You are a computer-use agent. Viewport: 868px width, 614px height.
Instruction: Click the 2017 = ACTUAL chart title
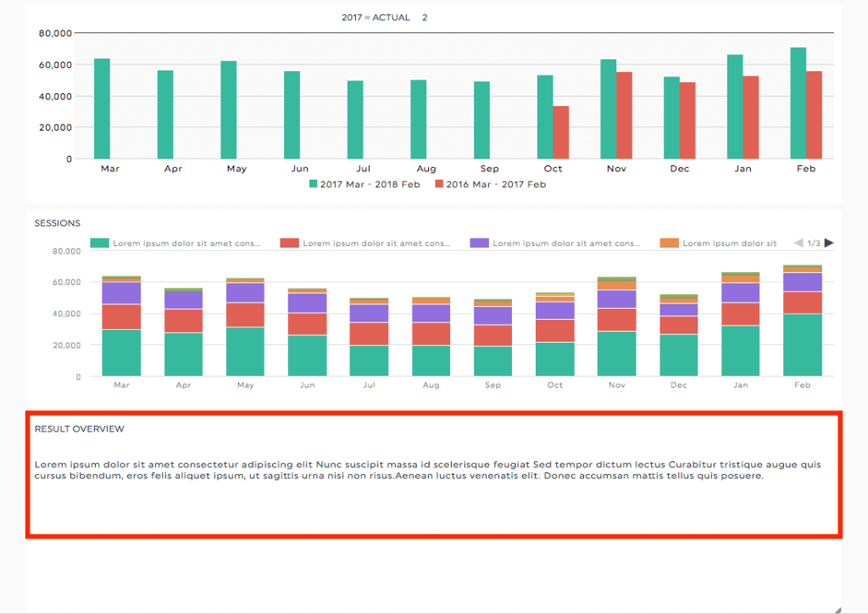pyautogui.click(x=376, y=18)
